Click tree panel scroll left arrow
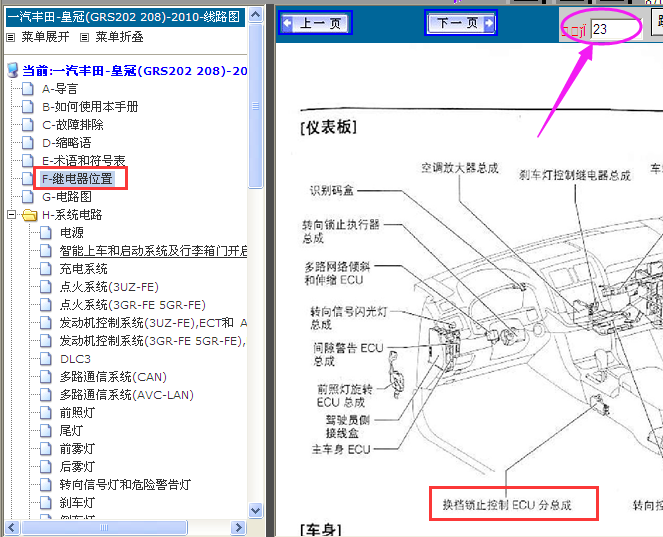 [11, 528]
